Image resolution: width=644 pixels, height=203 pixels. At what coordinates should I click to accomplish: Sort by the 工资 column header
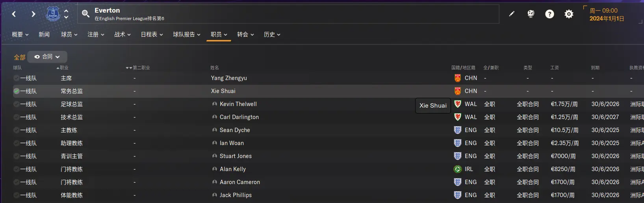pos(555,68)
